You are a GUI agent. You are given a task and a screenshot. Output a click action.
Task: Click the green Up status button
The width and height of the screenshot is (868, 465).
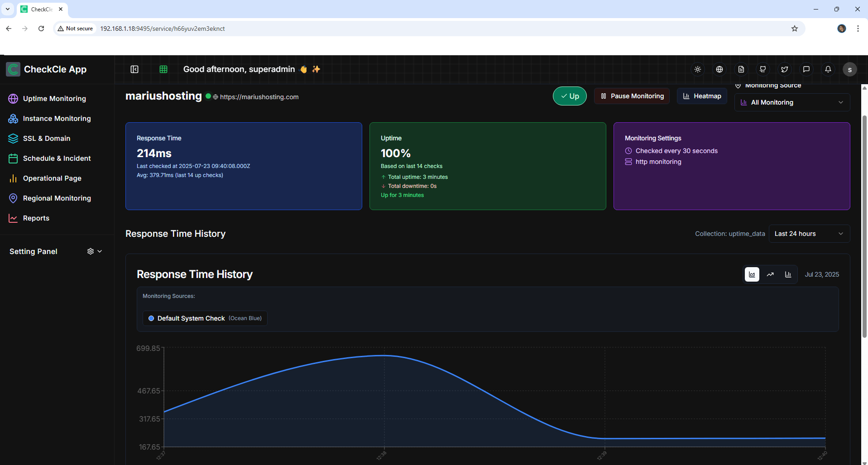point(570,96)
